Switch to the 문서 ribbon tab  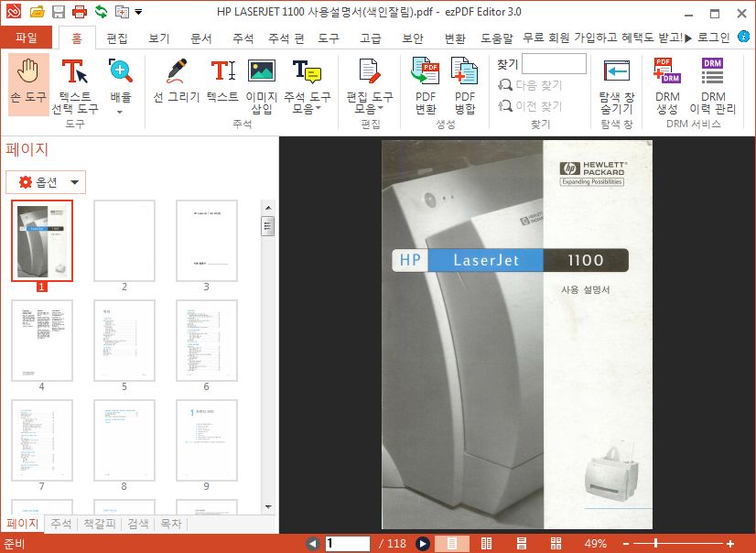click(200, 38)
